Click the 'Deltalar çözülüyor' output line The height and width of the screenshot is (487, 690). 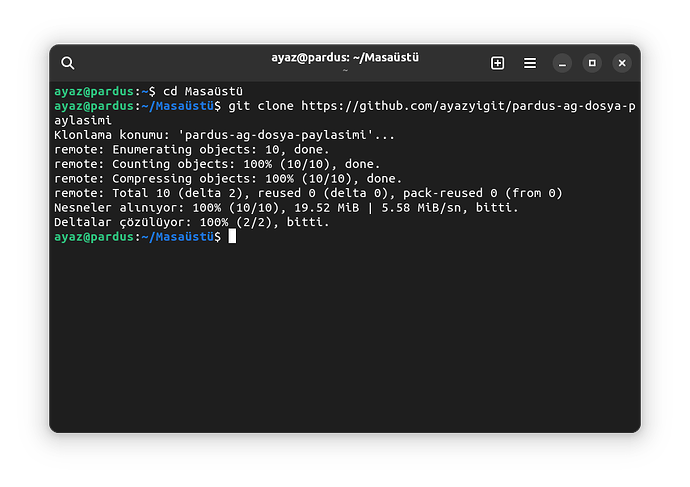[x=191, y=221]
